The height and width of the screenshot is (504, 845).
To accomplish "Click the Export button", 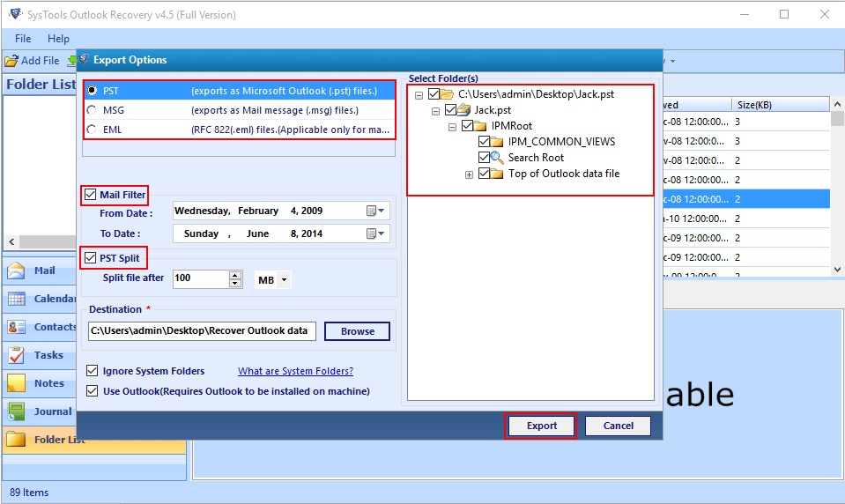I will click(541, 426).
